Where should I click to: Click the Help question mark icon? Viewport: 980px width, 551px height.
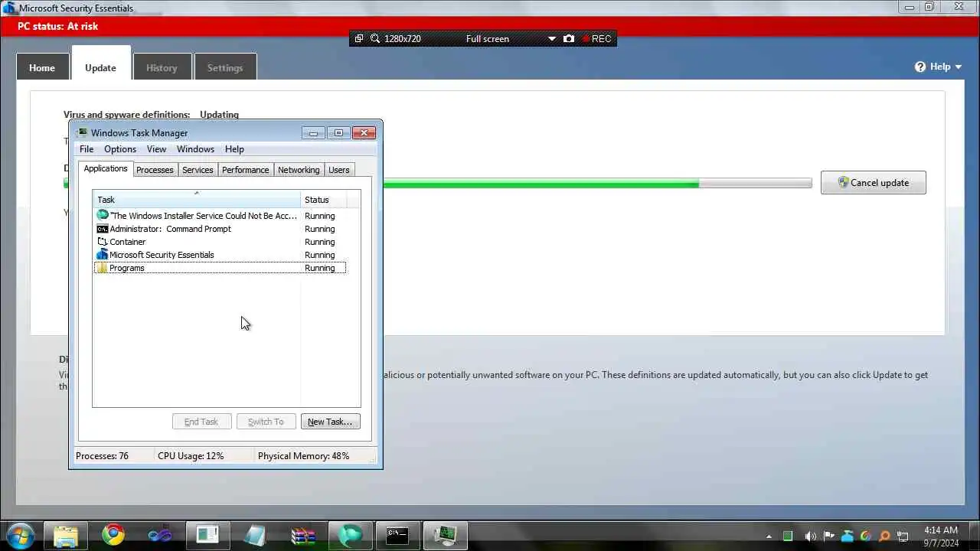pyautogui.click(x=920, y=67)
